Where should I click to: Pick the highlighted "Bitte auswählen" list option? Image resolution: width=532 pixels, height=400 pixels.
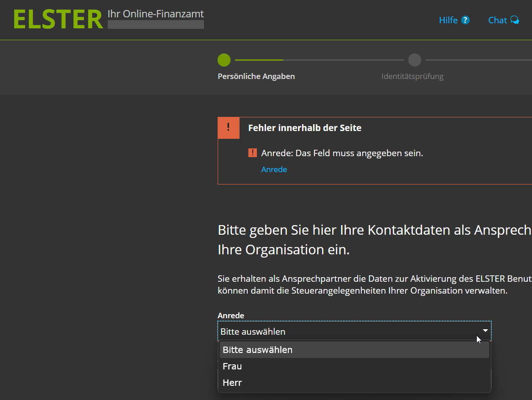click(258, 350)
